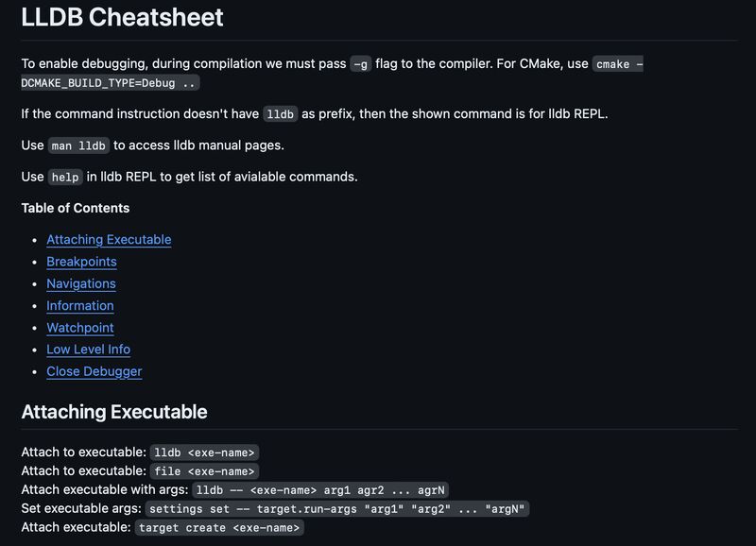Click the help code snippet
The image size is (756, 546).
[x=65, y=178]
